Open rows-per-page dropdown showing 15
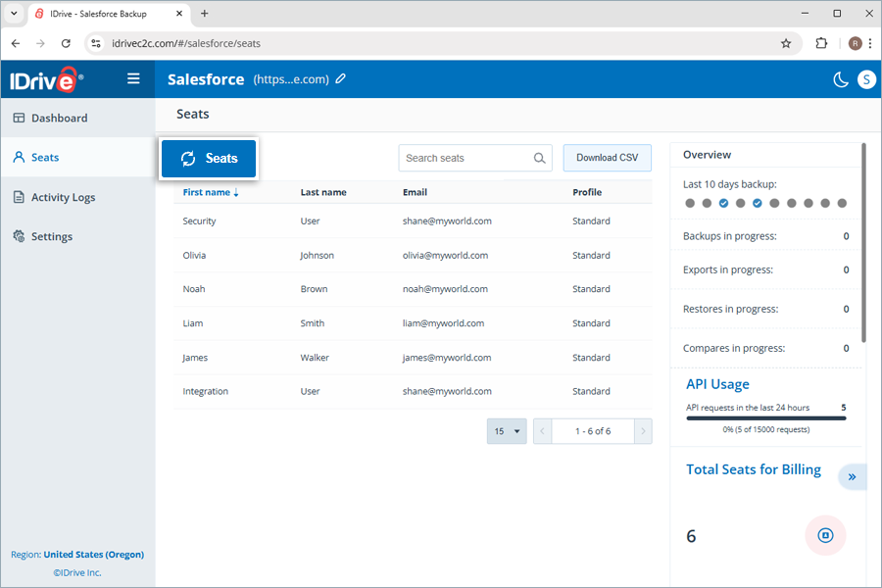 pyautogui.click(x=507, y=431)
